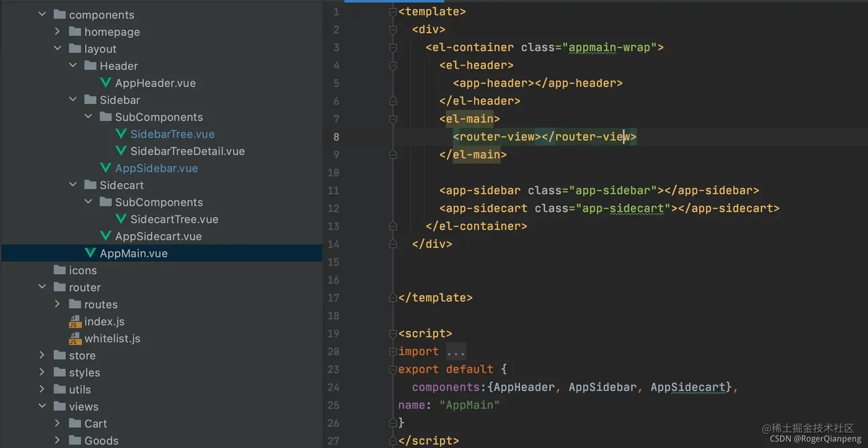Screen dimensions: 868x448
Task: Click the folder icon of router
Action: (60, 287)
